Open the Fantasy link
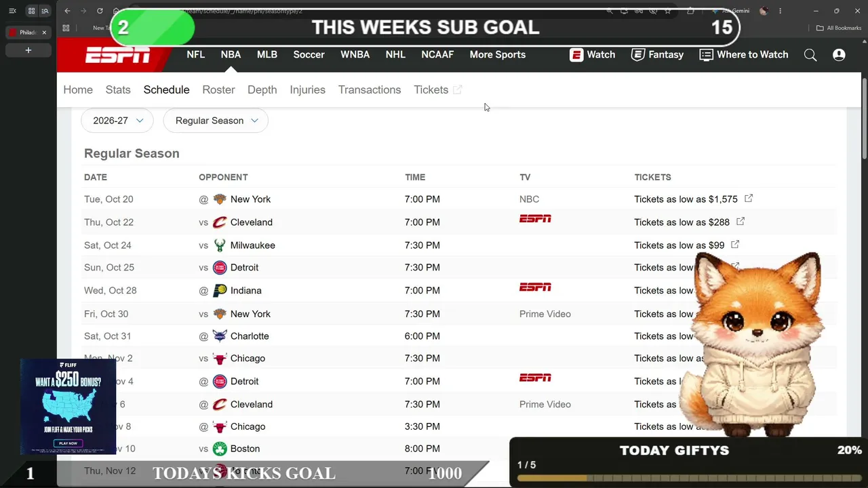868x488 pixels. pos(657,55)
